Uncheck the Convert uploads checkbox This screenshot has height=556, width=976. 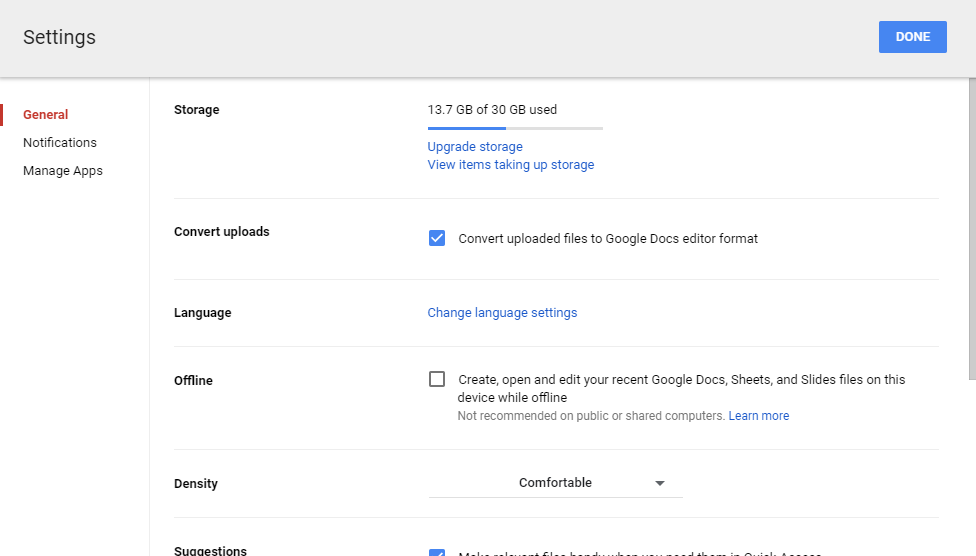tap(437, 238)
